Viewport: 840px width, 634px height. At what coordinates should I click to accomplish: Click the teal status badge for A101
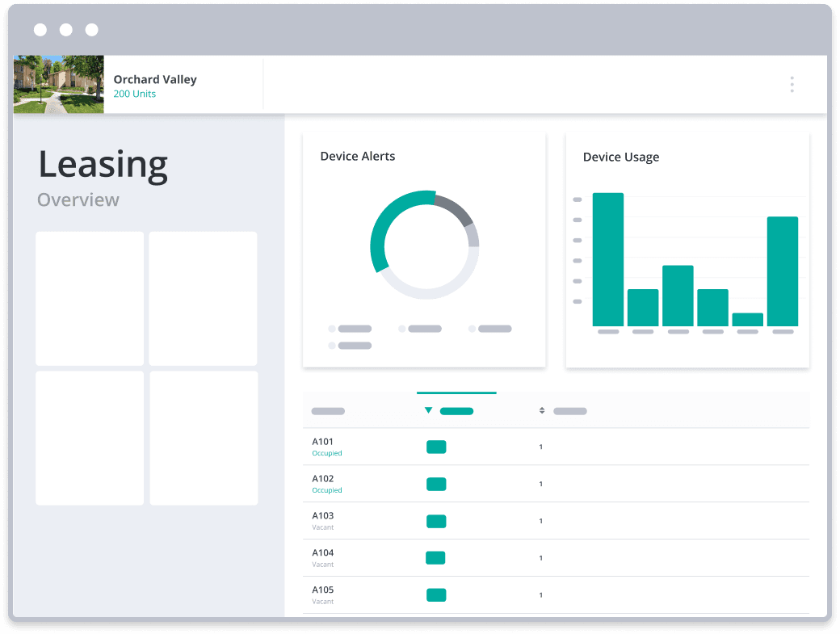click(436, 447)
